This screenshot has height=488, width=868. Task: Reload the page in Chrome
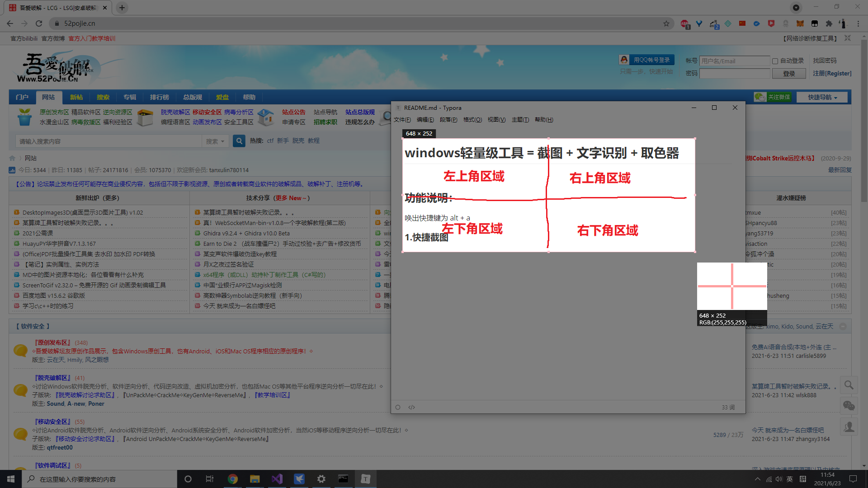tap(39, 23)
